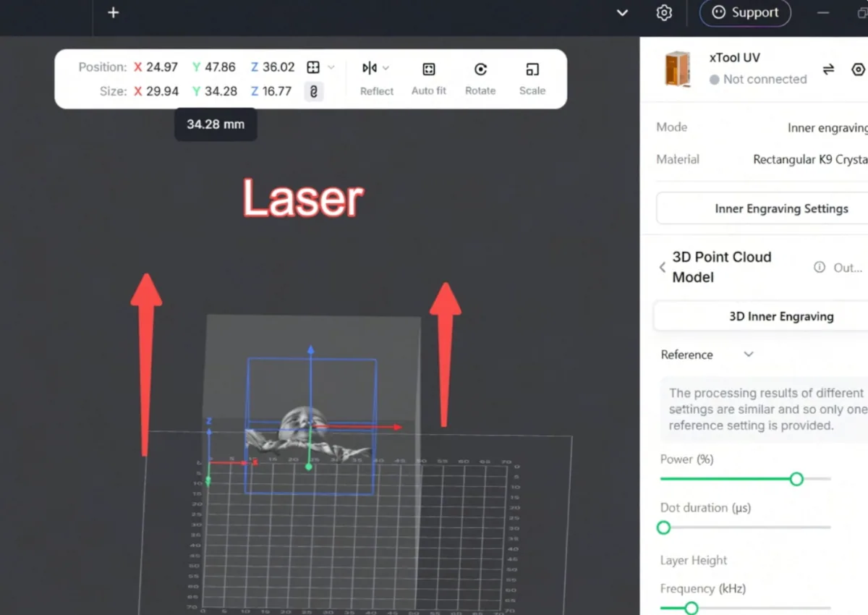Screen dimensions: 868x615
Task: Click the Not connected status text
Action: [x=765, y=80]
